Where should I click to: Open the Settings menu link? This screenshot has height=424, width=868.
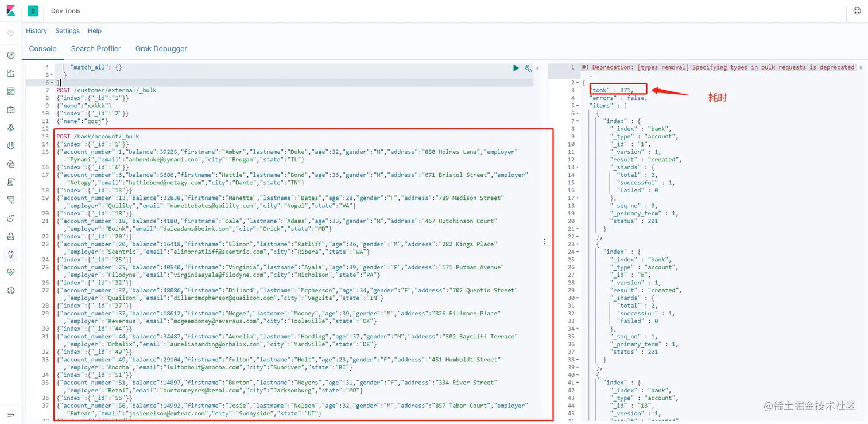(x=67, y=31)
